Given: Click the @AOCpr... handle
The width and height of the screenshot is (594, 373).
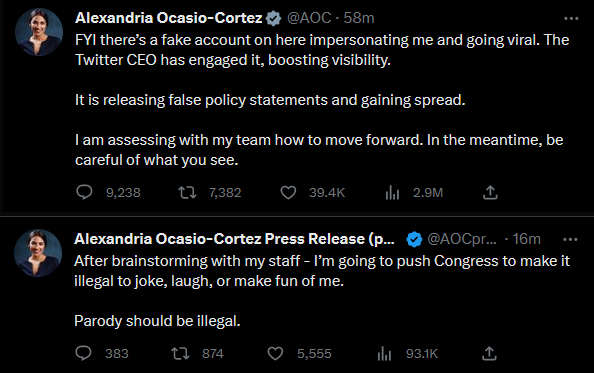Looking at the screenshot, I should pyautogui.click(x=462, y=239).
